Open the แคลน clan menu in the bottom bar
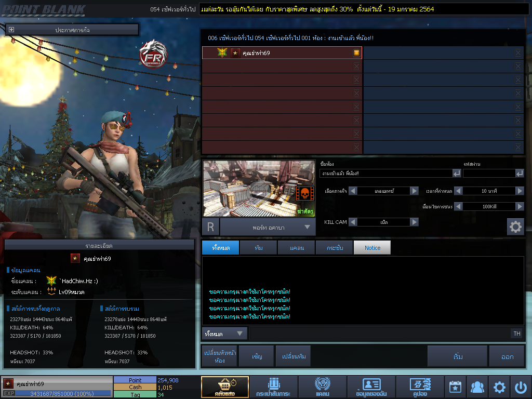The width and height of the screenshot is (532, 399). coord(322,387)
